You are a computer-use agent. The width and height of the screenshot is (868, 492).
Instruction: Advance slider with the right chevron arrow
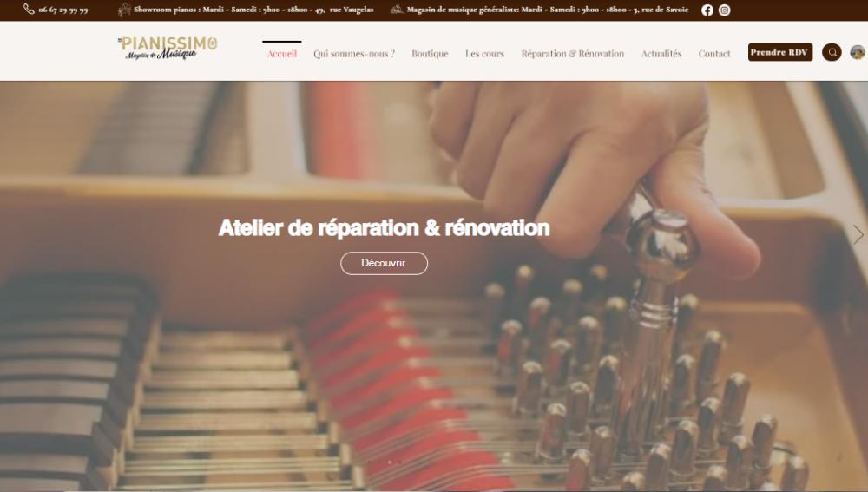(x=858, y=234)
